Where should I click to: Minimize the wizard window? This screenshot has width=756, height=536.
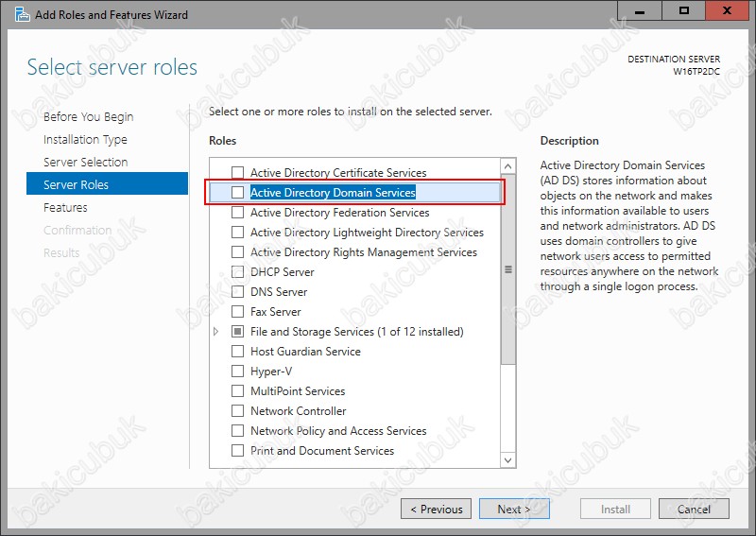pos(640,10)
